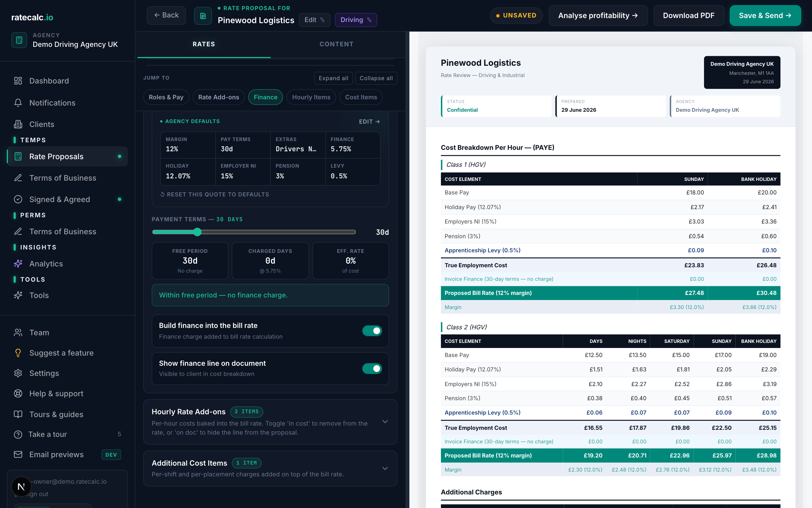Toggle Build finance into the bill rate
The height and width of the screenshot is (508, 812).
[x=372, y=331]
